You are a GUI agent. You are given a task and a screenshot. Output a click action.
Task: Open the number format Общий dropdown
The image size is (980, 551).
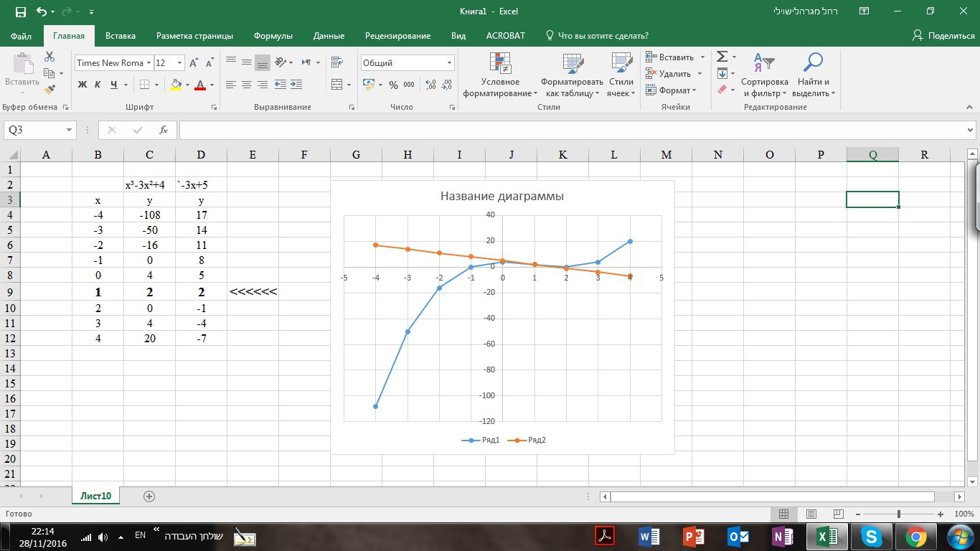click(450, 63)
